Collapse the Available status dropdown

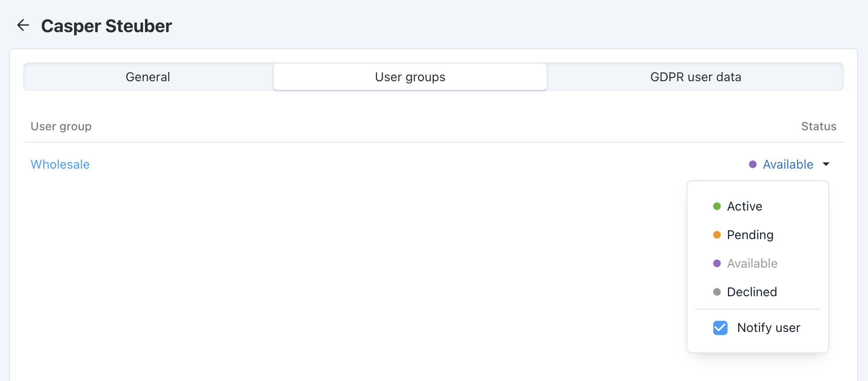pos(789,164)
